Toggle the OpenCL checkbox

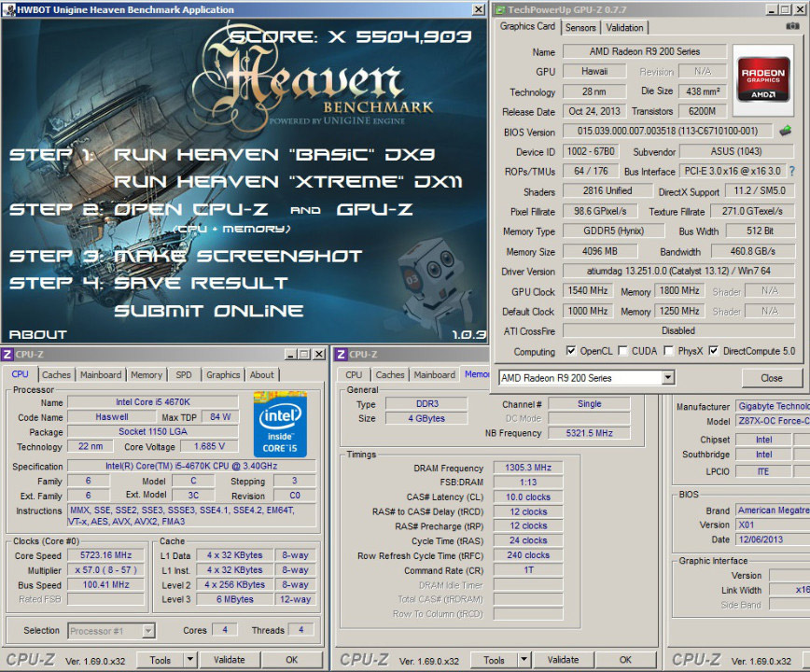571,351
